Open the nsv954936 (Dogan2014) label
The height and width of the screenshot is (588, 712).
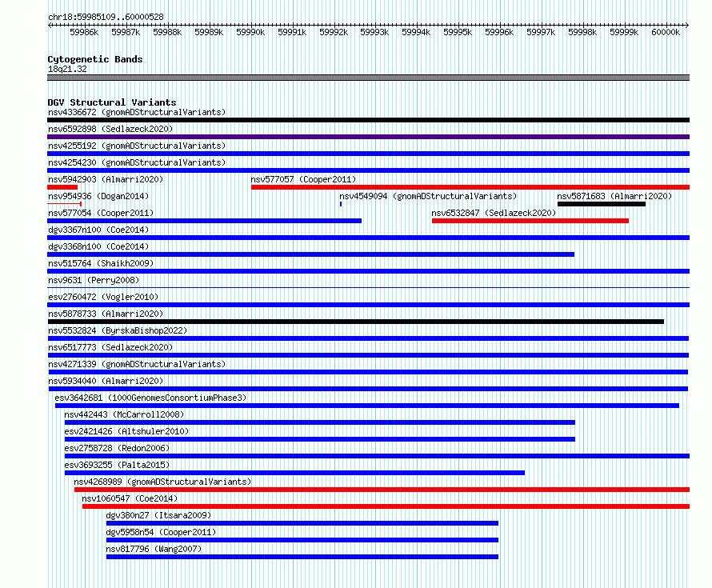pos(98,196)
